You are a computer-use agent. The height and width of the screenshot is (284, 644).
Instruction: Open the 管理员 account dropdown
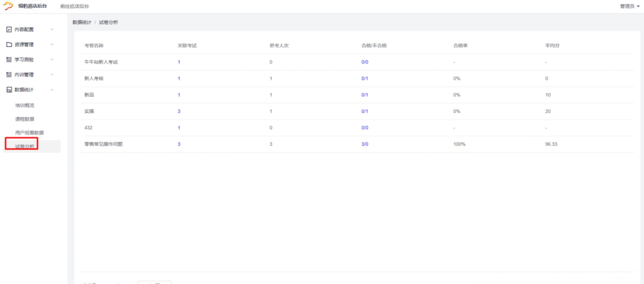tap(629, 6)
